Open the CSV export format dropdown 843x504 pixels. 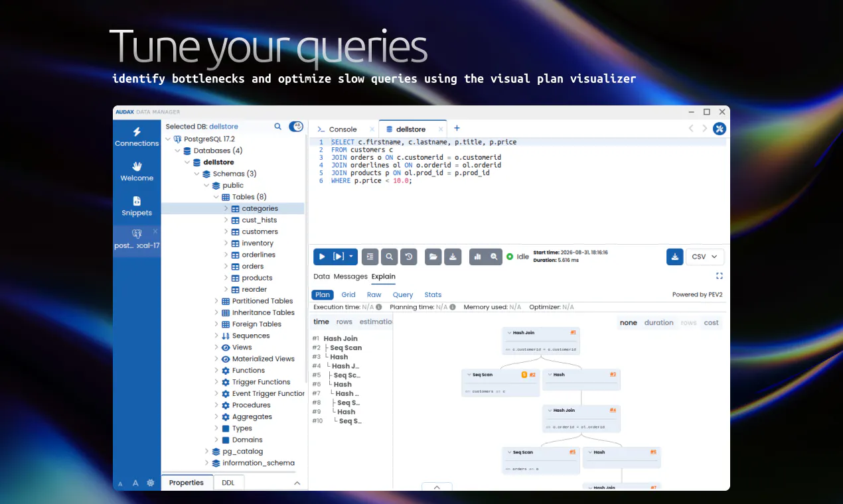pyautogui.click(x=704, y=257)
